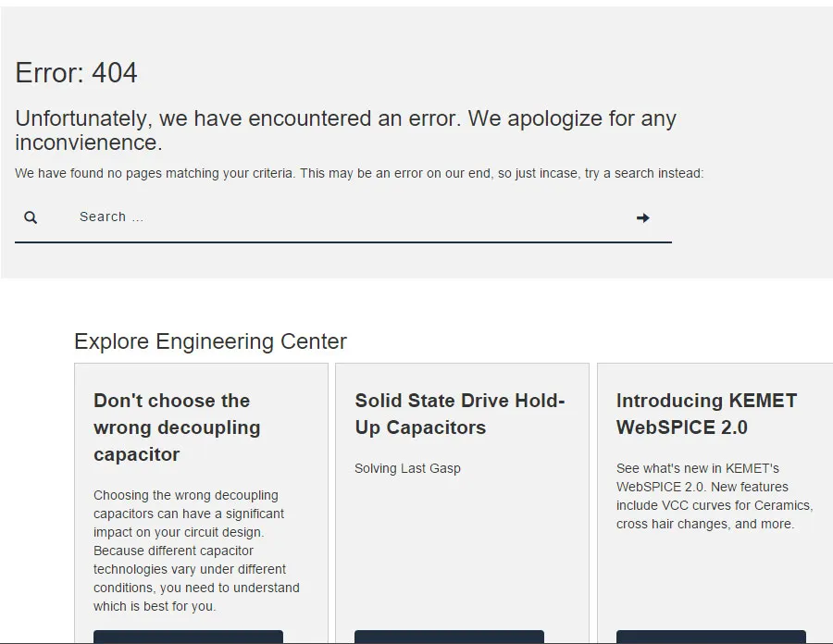Screen dimensions: 833x644
Task: Open the "Introducing KEMET WebSPICE 2.0" article
Action: [706, 414]
